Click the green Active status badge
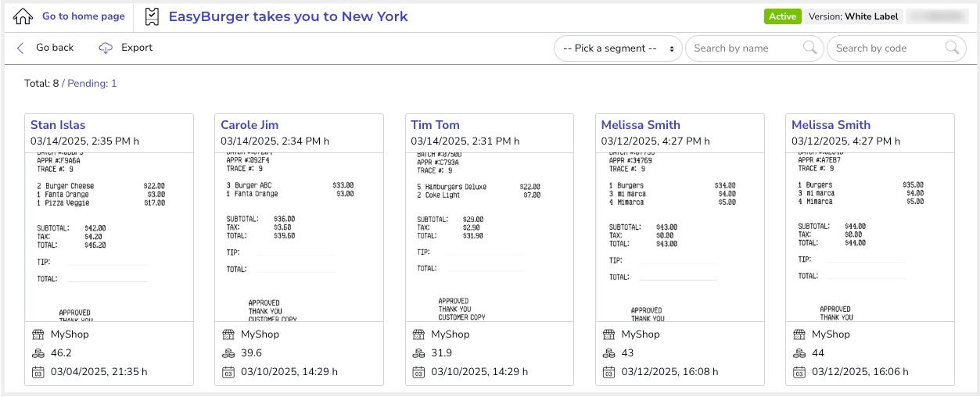This screenshot has height=397, width=980. click(x=782, y=16)
